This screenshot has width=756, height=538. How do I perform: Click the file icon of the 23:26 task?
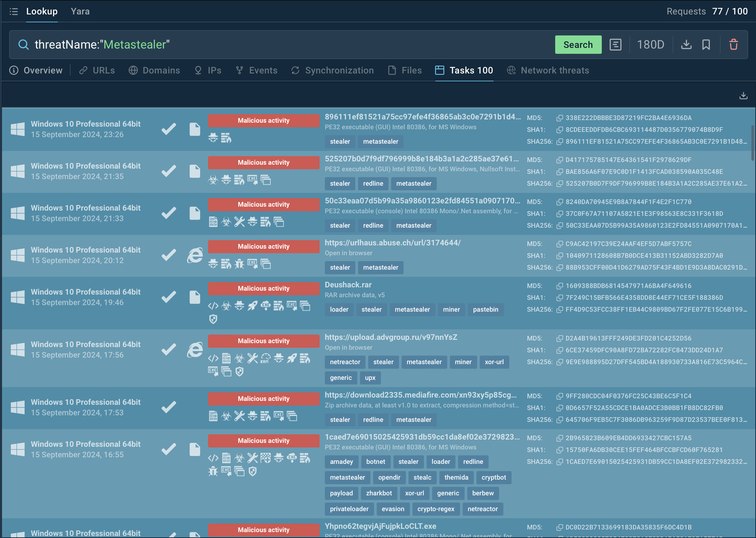click(195, 129)
